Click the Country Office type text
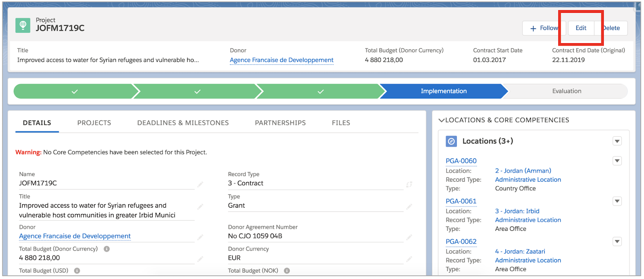Image resolution: width=644 pixels, height=279 pixels. [x=515, y=188]
